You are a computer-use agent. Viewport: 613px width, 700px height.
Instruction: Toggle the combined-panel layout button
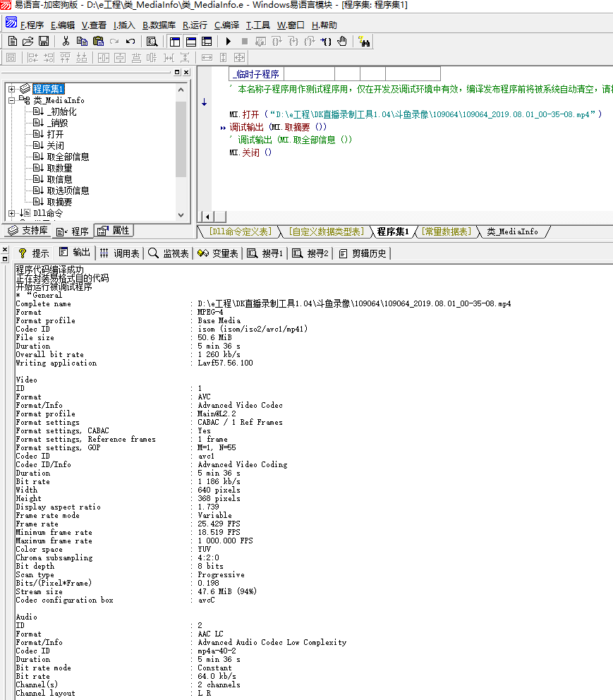click(207, 42)
